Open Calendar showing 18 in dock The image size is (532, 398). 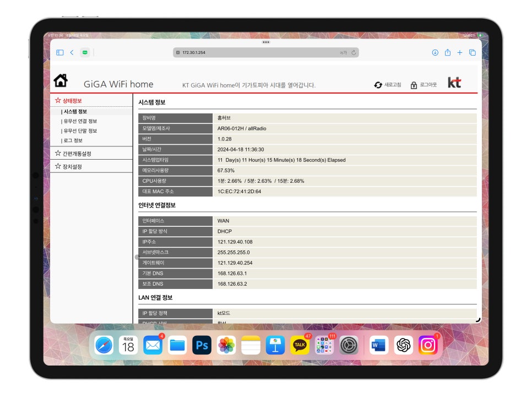[128, 346]
